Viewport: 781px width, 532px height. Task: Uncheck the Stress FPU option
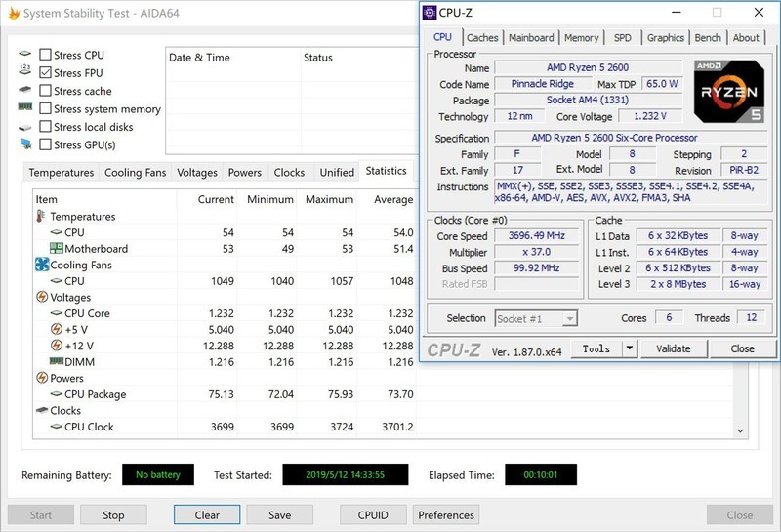click(46, 73)
